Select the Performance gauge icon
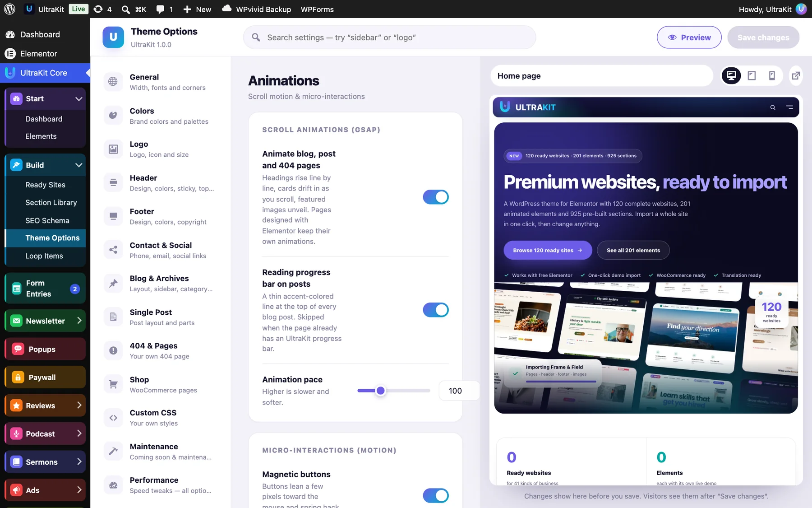 click(x=113, y=485)
